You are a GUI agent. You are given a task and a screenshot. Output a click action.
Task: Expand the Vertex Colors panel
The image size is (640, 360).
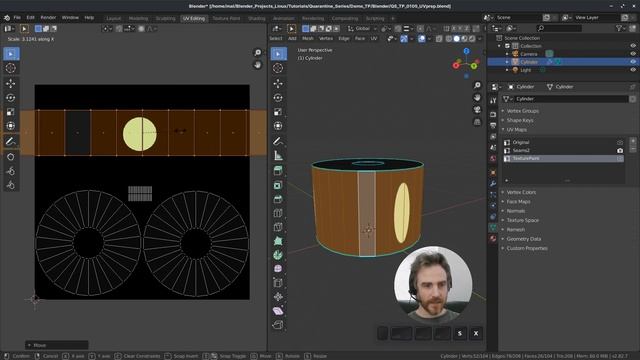(x=521, y=192)
